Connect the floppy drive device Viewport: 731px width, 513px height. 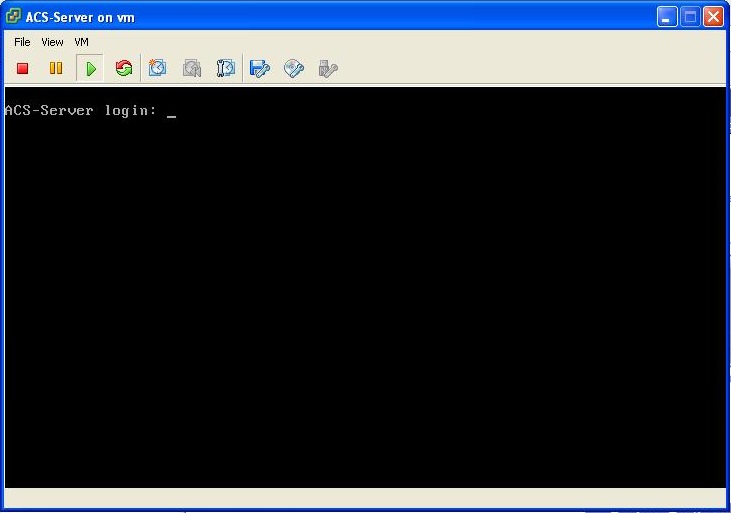click(260, 68)
